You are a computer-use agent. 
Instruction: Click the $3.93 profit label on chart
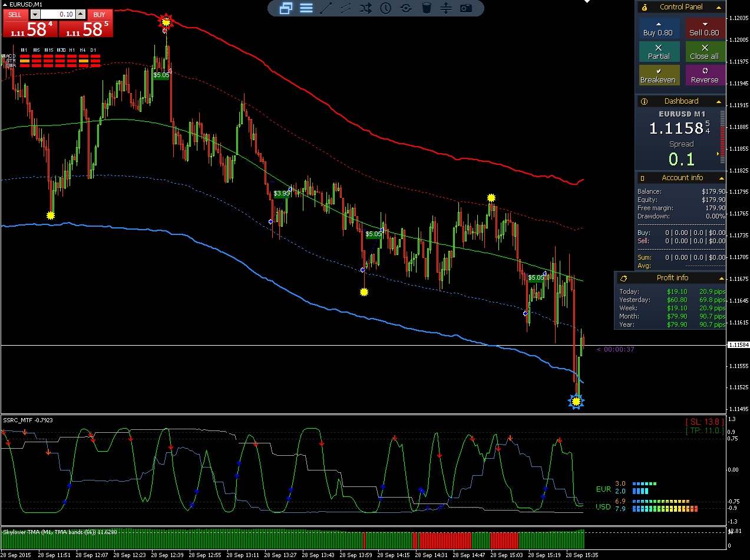pos(282,193)
